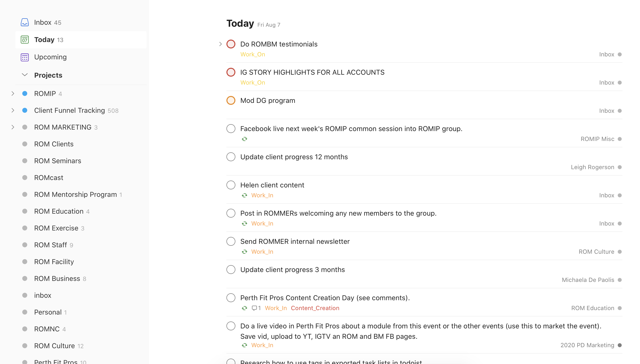The height and width of the screenshot is (364, 640).
Task: Click the Work_On label on IG STORY task
Action: point(252,83)
